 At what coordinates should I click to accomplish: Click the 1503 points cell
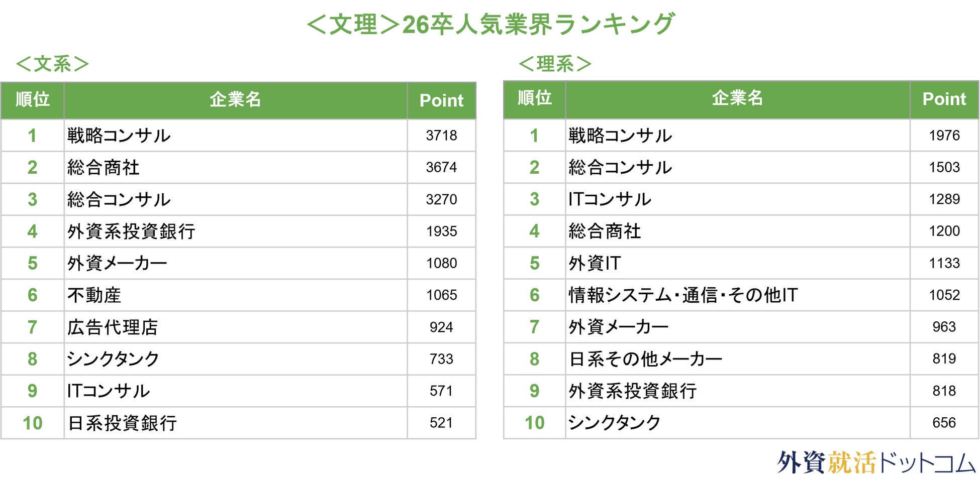[x=944, y=167]
